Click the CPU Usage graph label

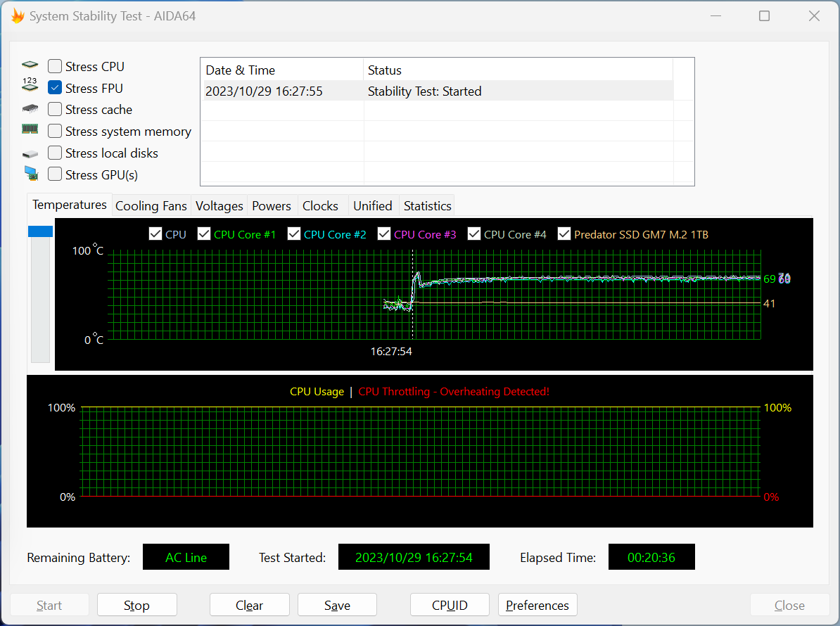[317, 392]
